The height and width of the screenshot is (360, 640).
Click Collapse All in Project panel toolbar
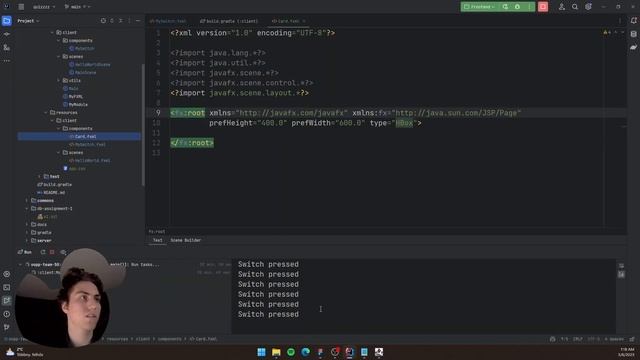click(x=120, y=21)
